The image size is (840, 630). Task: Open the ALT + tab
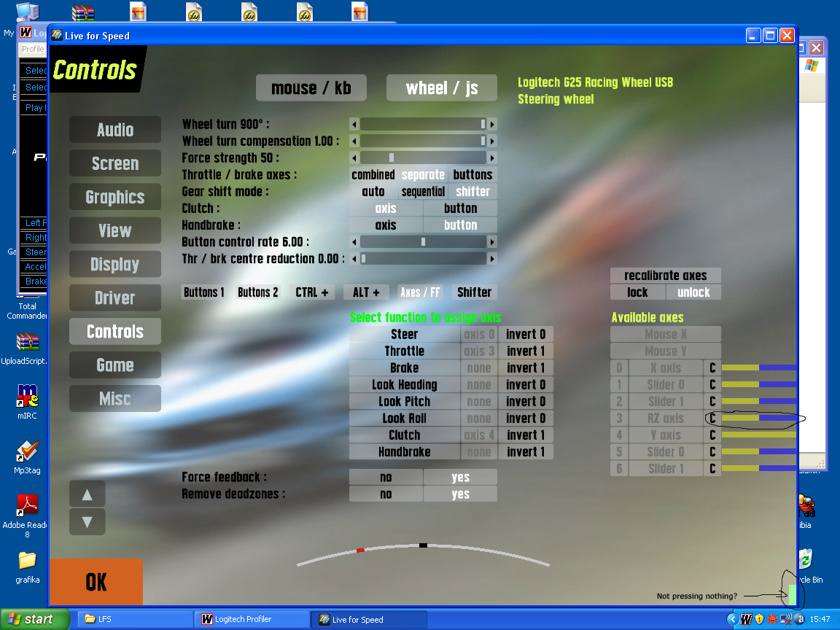pos(366,292)
